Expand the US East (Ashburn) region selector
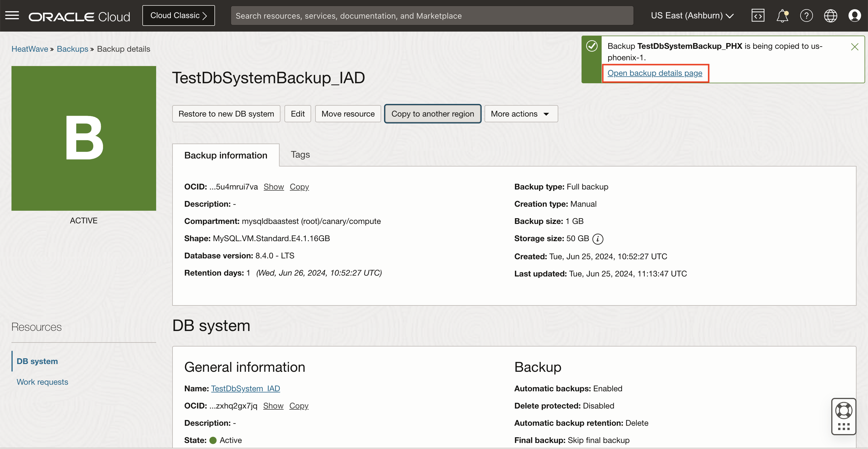The height and width of the screenshot is (449, 868). (692, 16)
